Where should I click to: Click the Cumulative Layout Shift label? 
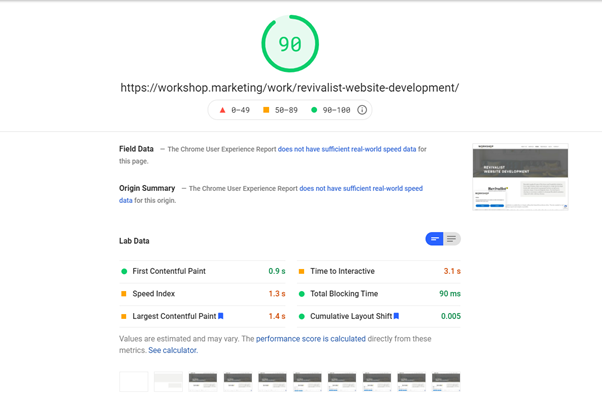(x=351, y=316)
